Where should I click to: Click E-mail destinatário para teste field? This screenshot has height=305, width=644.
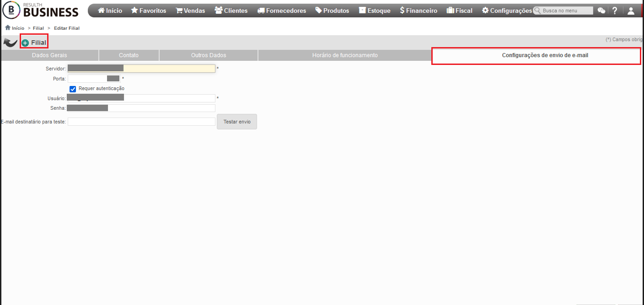click(141, 122)
